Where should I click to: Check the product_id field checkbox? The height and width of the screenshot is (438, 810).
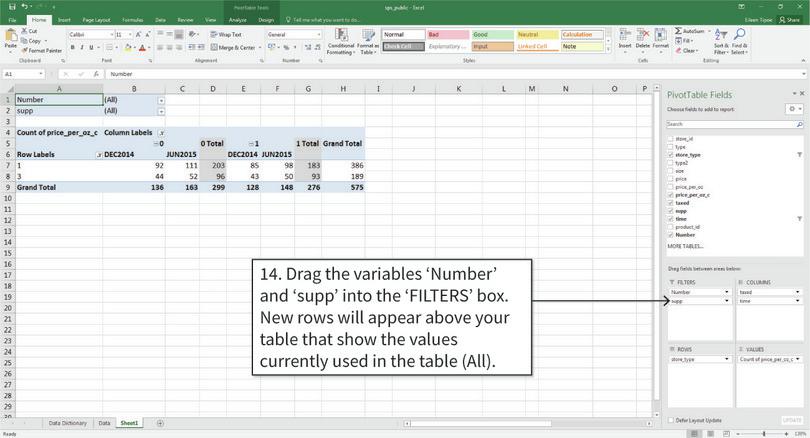click(671, 227)
